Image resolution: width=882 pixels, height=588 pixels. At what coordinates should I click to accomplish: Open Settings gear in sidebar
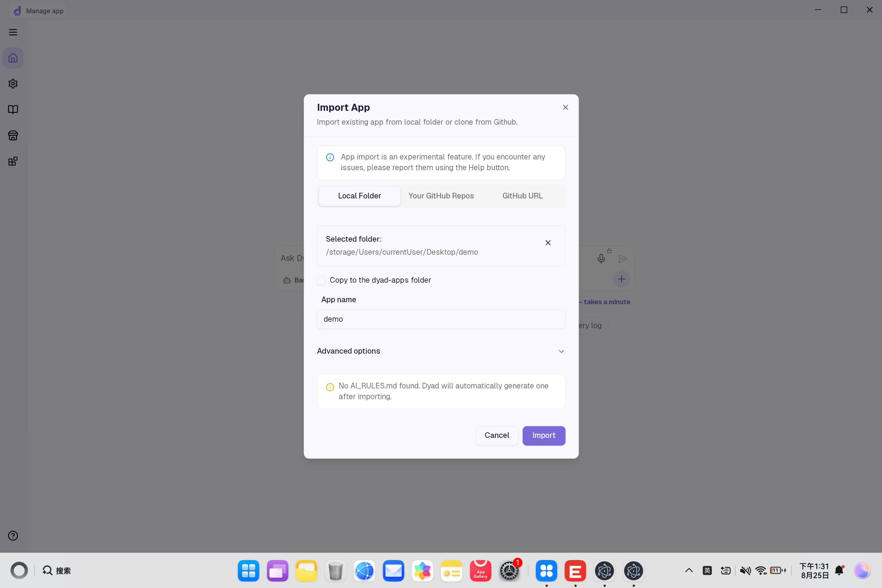pyautogui.click(x=13, y=84)
